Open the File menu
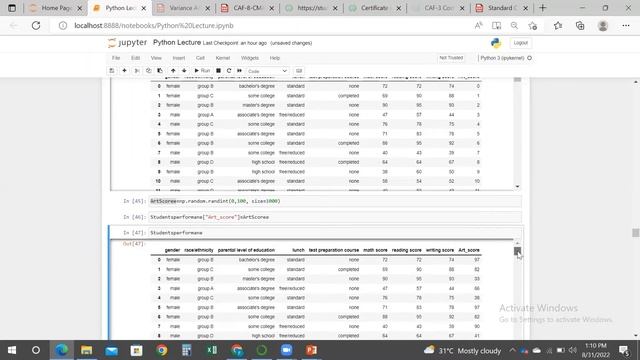This screenshot has width=640, height=360. click(116, 58)
